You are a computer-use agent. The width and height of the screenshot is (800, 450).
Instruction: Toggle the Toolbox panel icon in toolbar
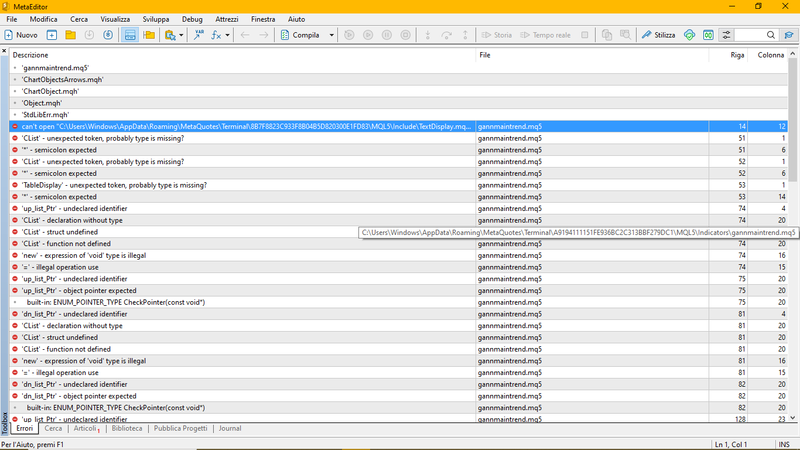coord(129,35)
